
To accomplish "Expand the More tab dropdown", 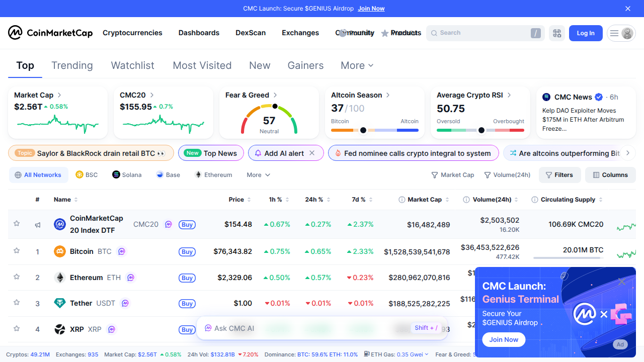I will [x=357, y=65].
